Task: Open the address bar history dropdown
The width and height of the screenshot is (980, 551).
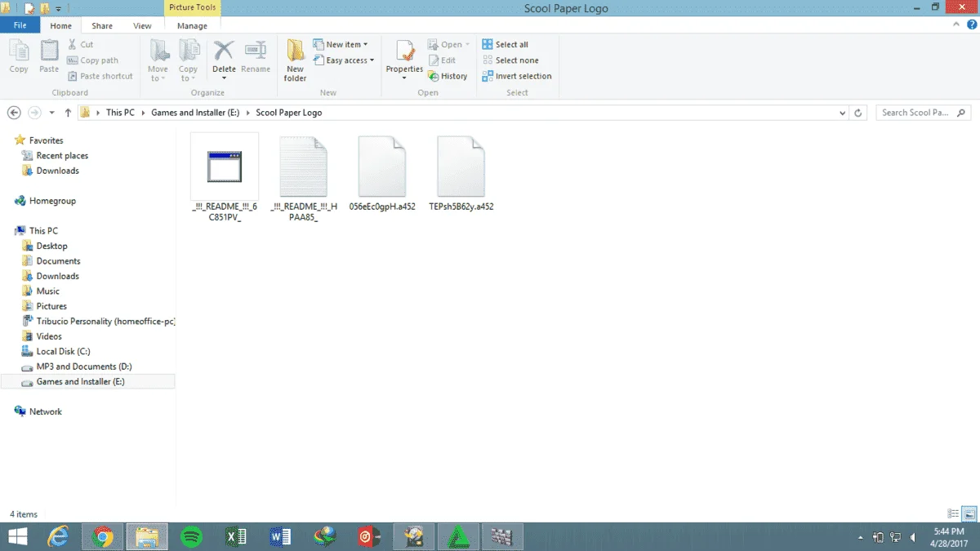Action: pos(842,113)
